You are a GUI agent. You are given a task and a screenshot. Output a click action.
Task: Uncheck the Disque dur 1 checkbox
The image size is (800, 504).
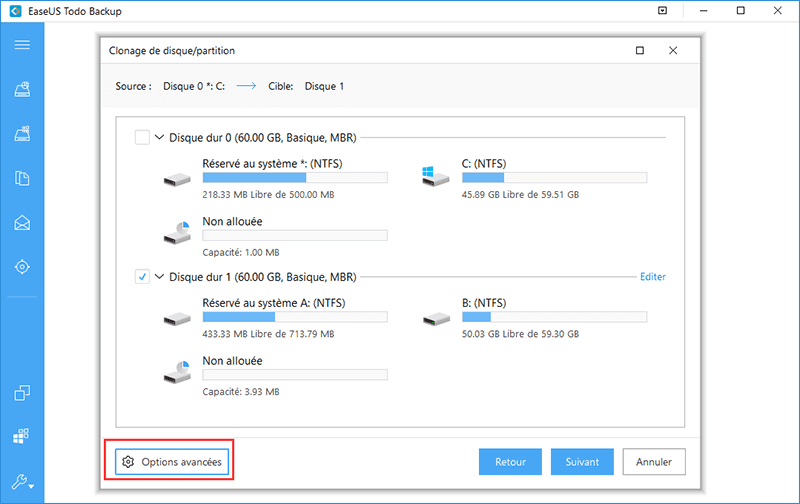coord(142,277)
